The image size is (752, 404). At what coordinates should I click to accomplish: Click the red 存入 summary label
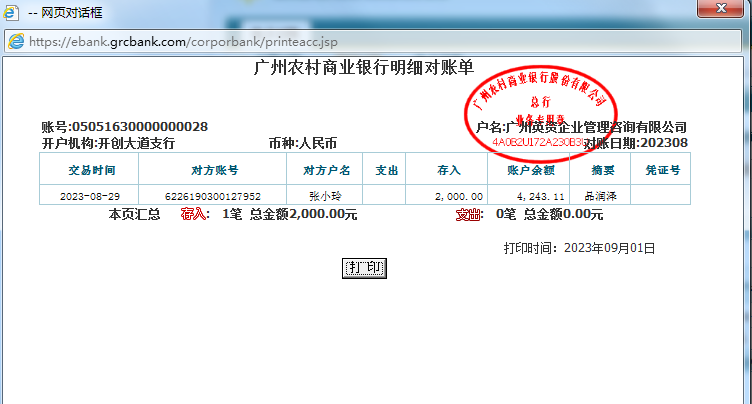[193, 214]
